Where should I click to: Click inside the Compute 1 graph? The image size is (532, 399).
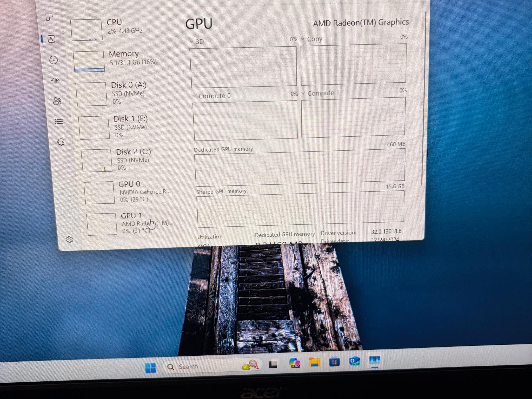pos(353,117)
